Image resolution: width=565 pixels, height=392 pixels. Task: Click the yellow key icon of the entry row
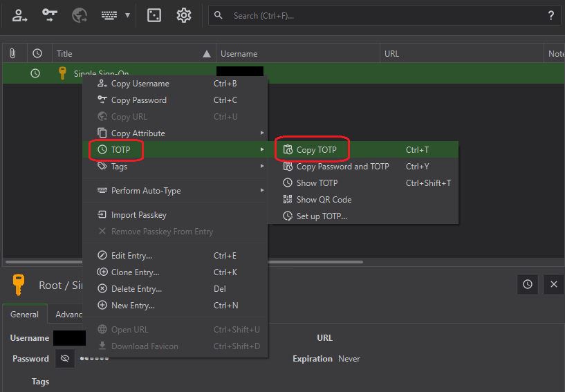pos(62,73)
